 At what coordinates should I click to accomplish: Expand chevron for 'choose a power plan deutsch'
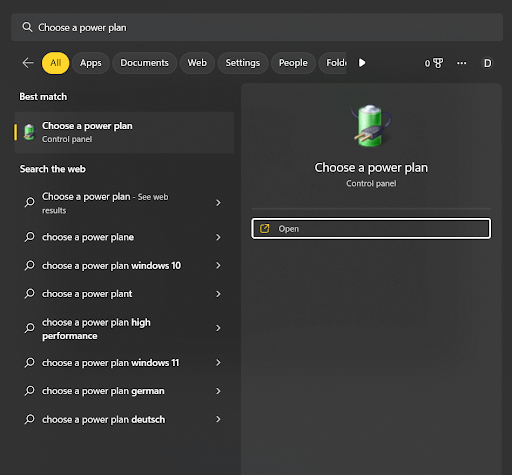(x=218, y=419)
